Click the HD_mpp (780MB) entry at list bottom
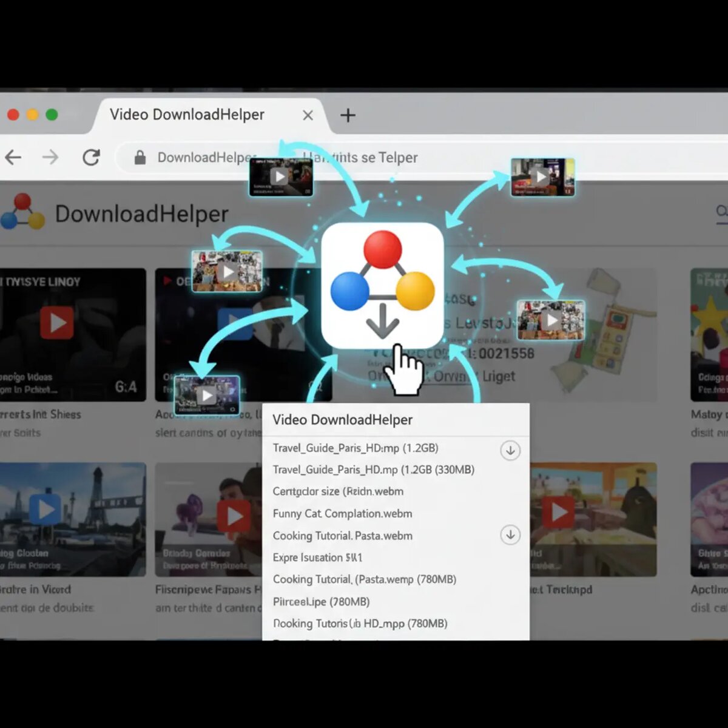The width and height of the screenshot is (728, 728). pos(360,624)
